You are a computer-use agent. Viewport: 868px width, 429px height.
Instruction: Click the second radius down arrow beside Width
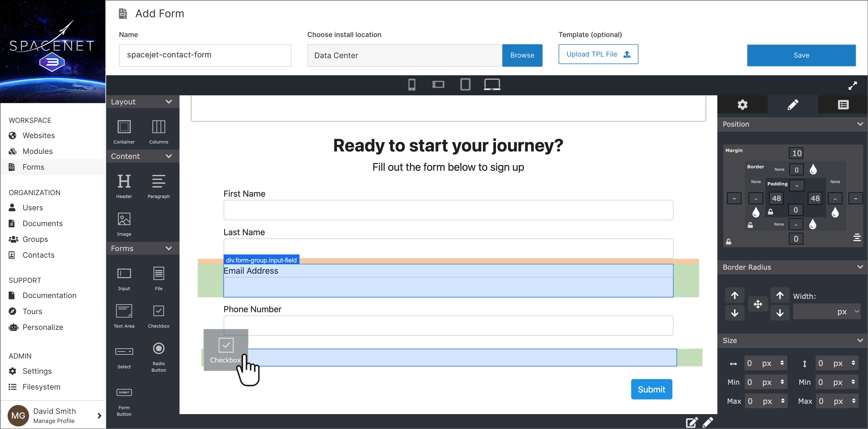pos(780,313)
